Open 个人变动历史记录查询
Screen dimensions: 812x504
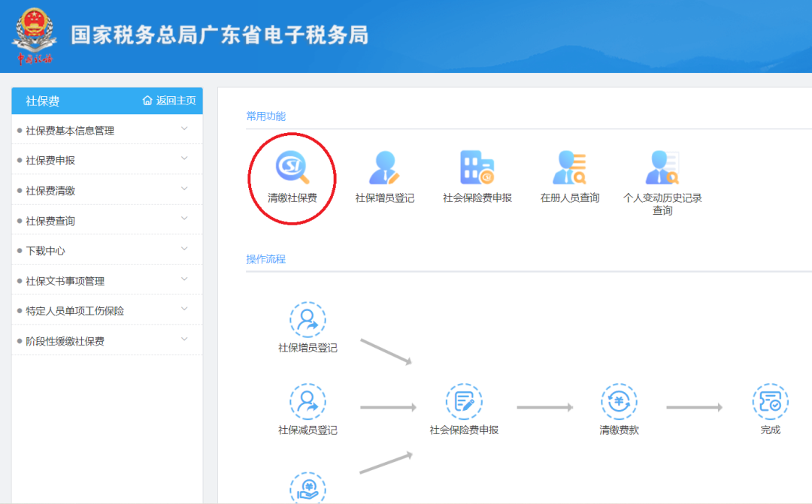662,169
